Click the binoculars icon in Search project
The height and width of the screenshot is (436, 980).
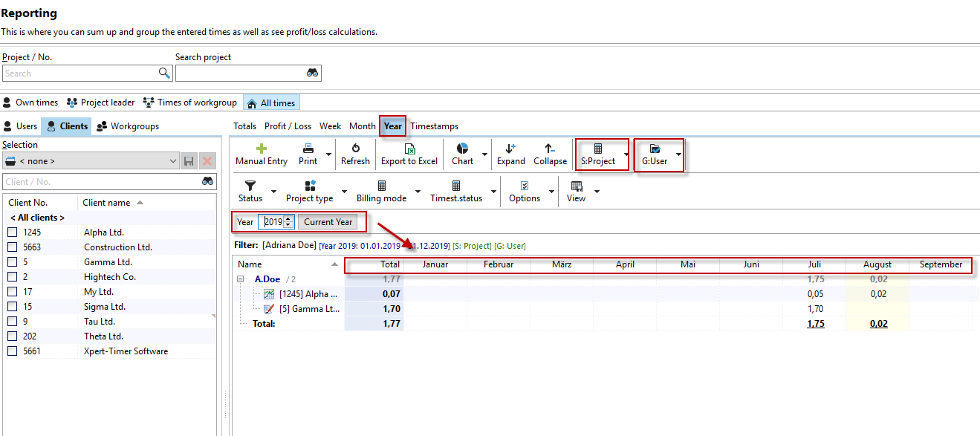pyautogui.click(x=313, y=73)
